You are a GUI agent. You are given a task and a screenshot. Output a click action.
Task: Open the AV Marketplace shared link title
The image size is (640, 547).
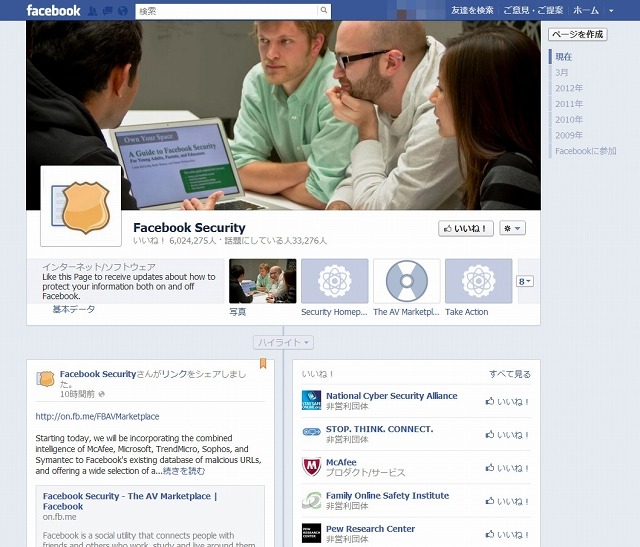[x=130, y=501]
